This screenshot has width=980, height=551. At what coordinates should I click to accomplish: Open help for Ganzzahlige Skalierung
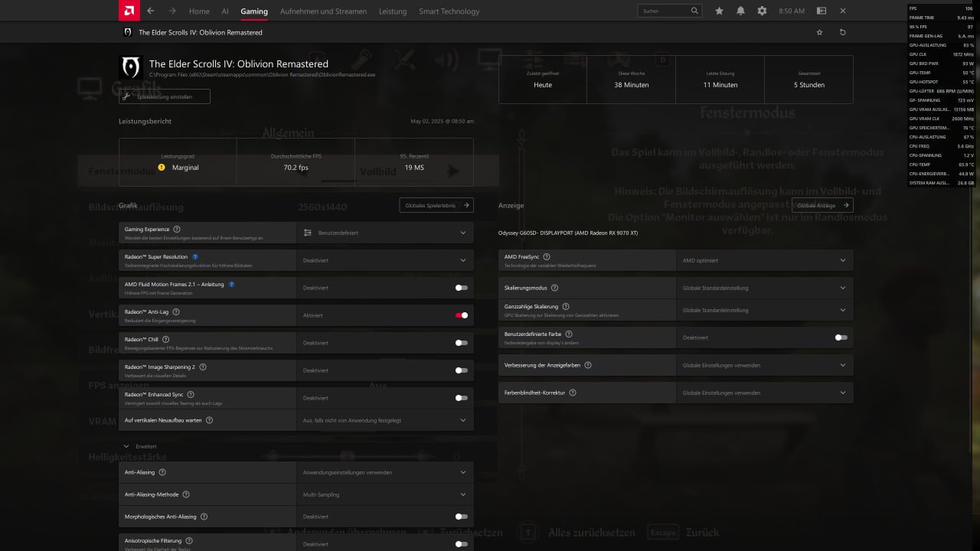[566, 306]
